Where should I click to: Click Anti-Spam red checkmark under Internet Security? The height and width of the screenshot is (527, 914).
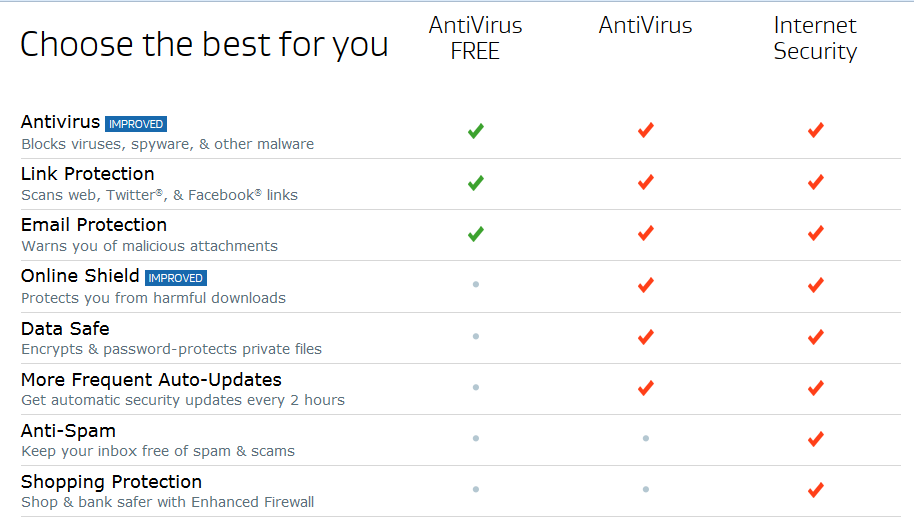pos(816,438)
